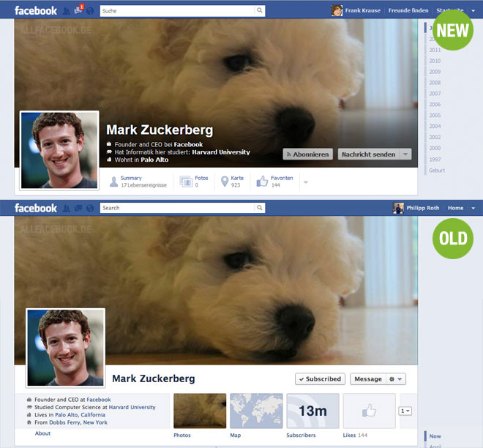Open profile photo in OLD layout
Viewport: 483px width, 448px height.
tap(66, 348)
